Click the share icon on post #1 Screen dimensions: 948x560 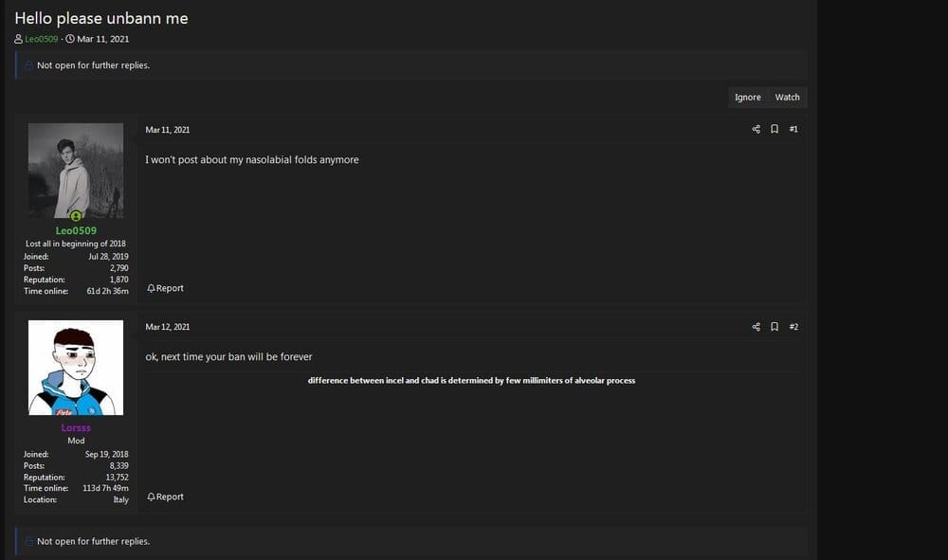click(x=756, y=129)
